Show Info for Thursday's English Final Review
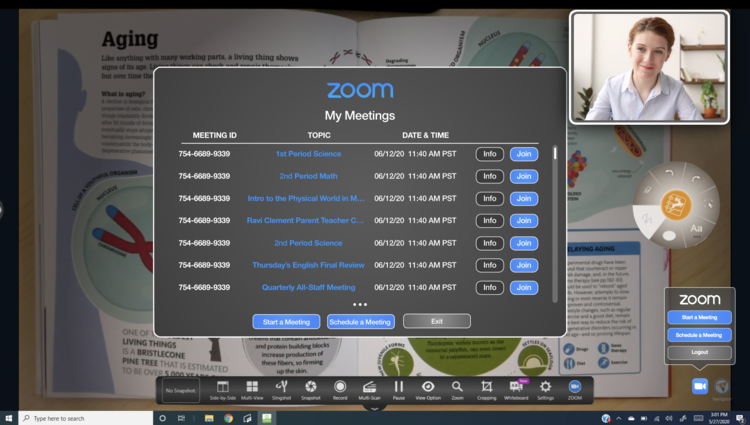The image size is (750, 425). pyautogui.click(x=490, y=265)
